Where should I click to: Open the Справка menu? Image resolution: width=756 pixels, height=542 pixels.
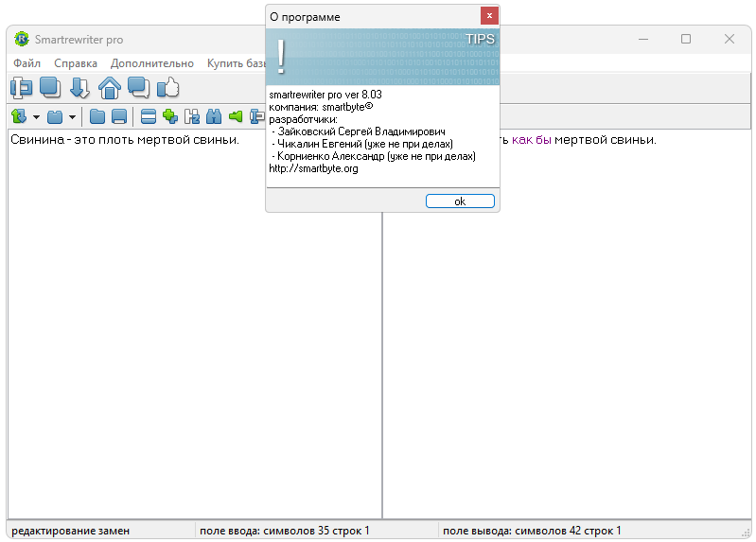click(x=75, y=63)
